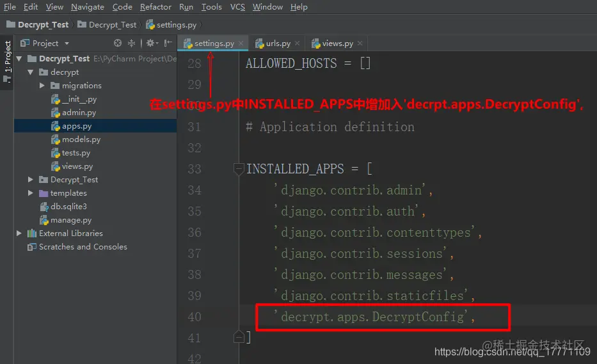Expand External Libraries
Screen dimensions: 597x364
pyautogui.click(x=19, y=233)
